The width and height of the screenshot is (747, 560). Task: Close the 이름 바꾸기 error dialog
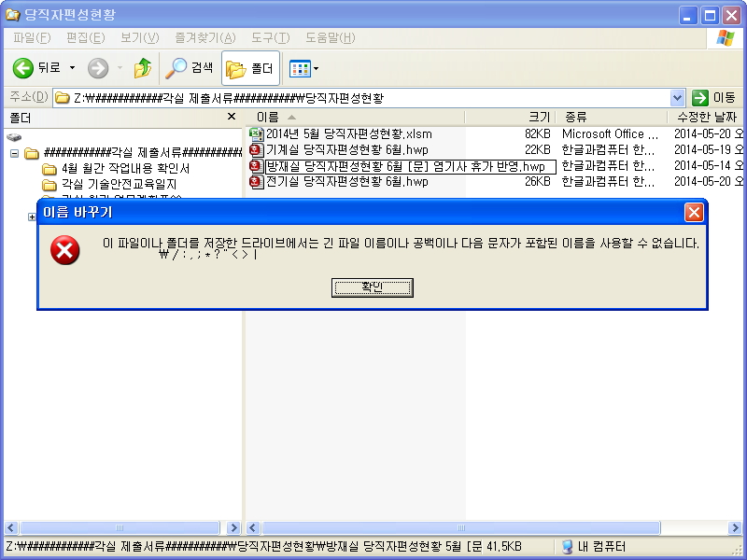click(x=694, y=212)
